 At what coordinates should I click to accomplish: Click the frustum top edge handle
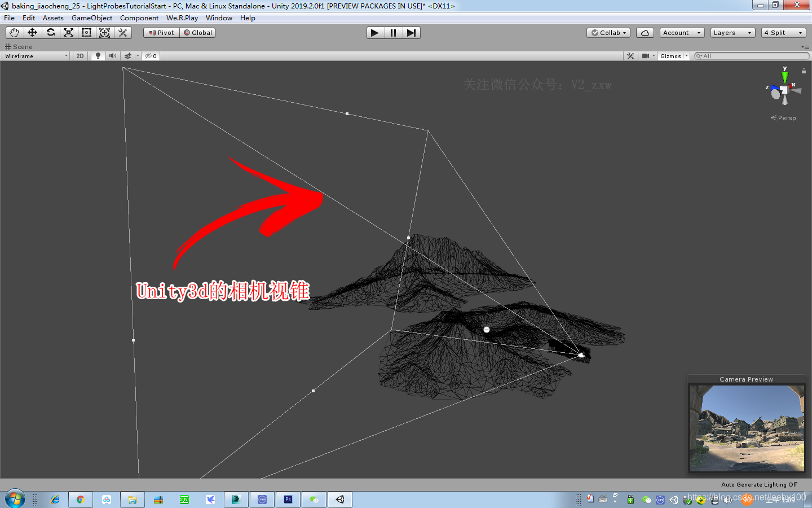tap(347, 113)
